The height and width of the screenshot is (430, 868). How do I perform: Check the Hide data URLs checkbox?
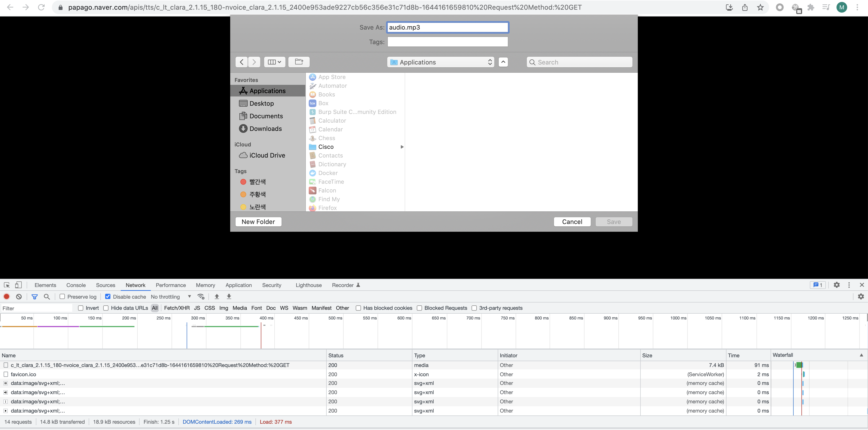click(106, 308)
